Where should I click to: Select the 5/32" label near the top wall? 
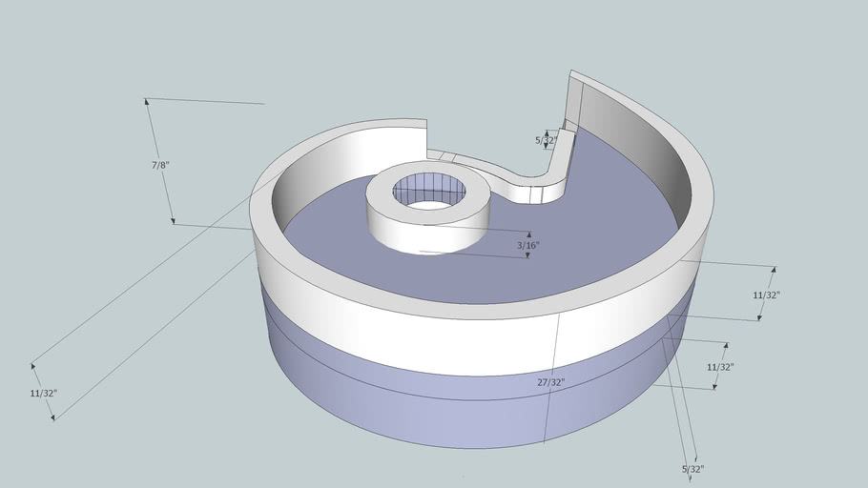coord(546,140)
